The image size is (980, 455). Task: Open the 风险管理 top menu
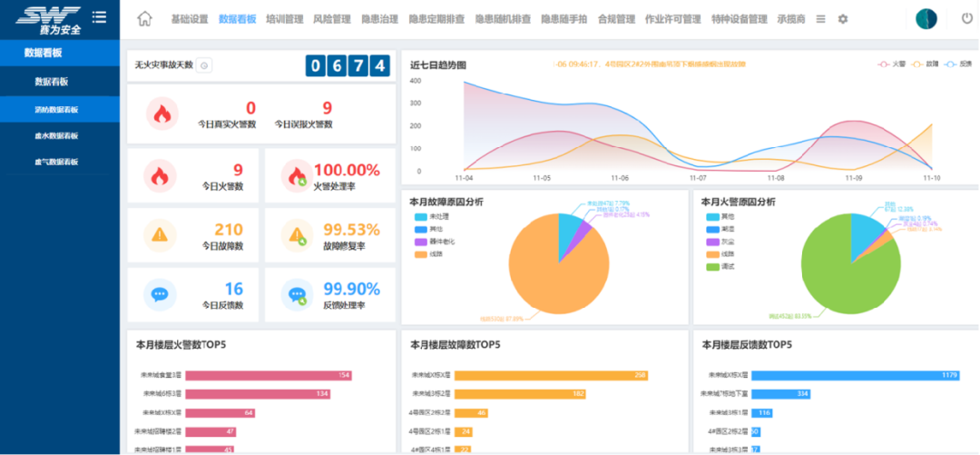(331, 19)
